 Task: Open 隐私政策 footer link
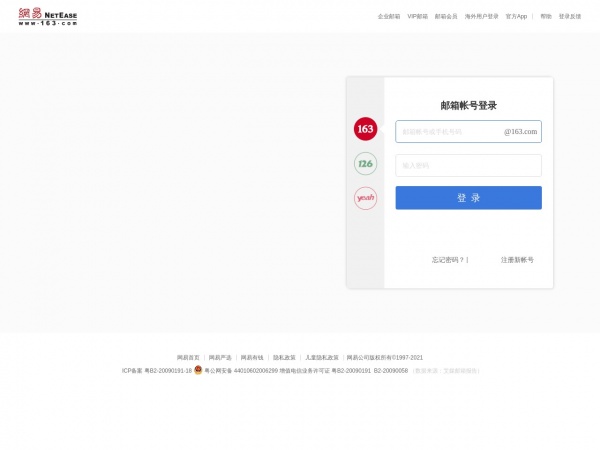[284, 357]
